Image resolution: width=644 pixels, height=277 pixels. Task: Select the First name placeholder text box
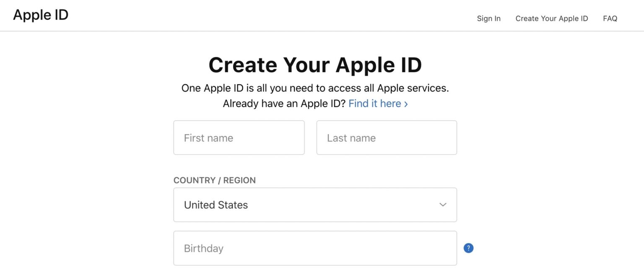point(239,137)
